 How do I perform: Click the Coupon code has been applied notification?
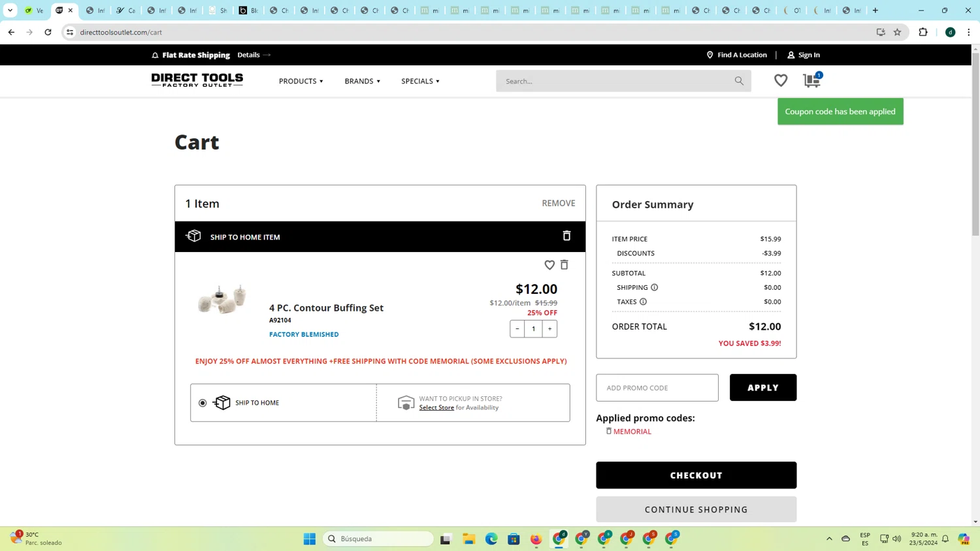tap(840, 112)
